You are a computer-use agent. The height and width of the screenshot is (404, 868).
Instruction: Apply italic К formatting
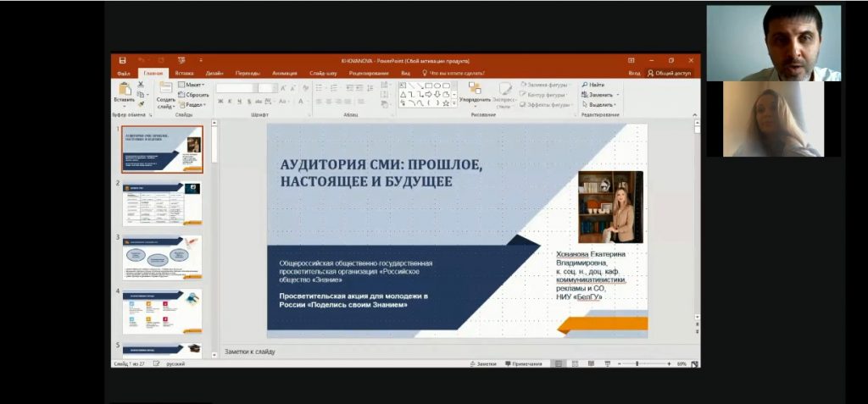click(230, 102)
